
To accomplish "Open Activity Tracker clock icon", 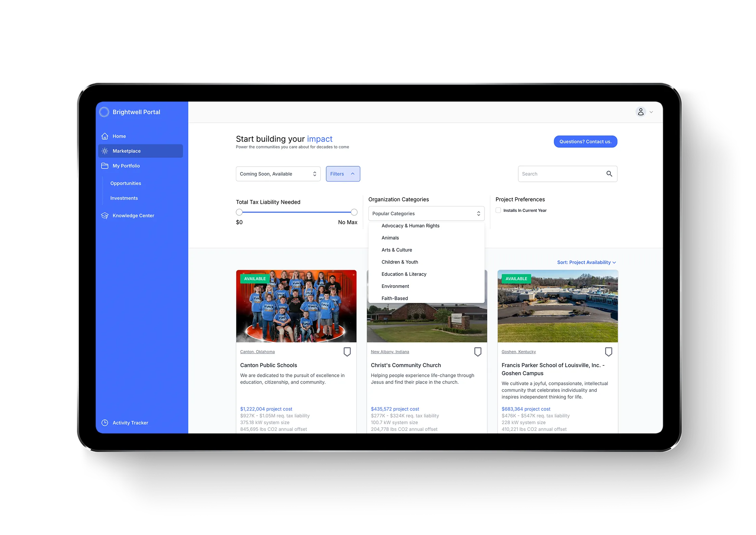I will pos(105,423).
